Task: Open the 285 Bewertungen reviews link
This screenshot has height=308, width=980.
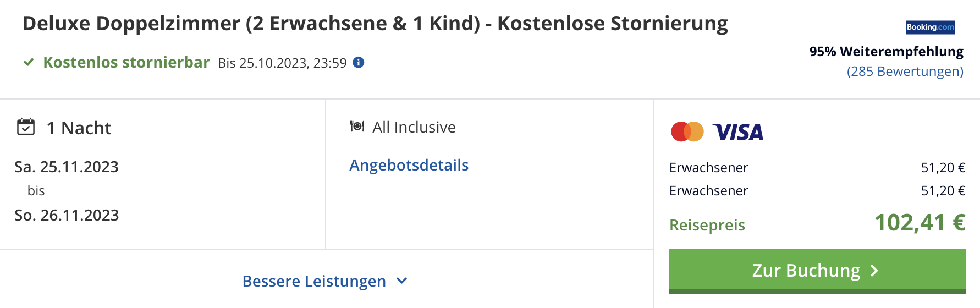Action: [905, 71]
